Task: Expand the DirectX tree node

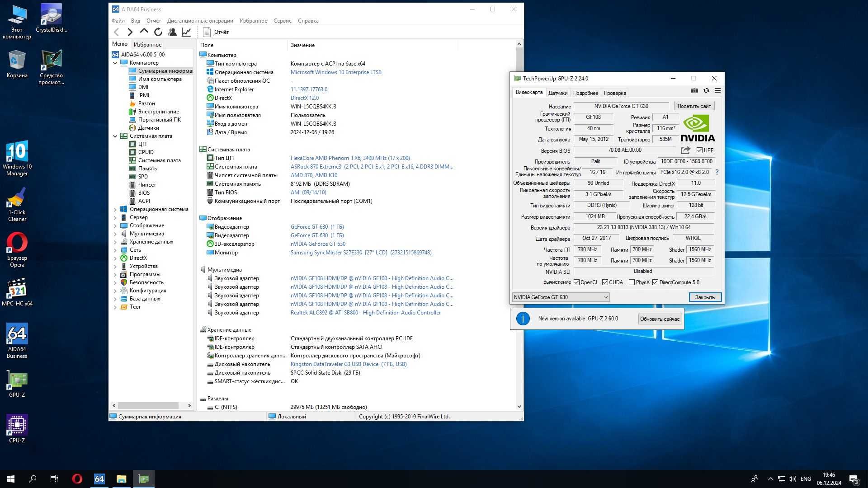Action: pyautogui.click(x=115, y=258)
